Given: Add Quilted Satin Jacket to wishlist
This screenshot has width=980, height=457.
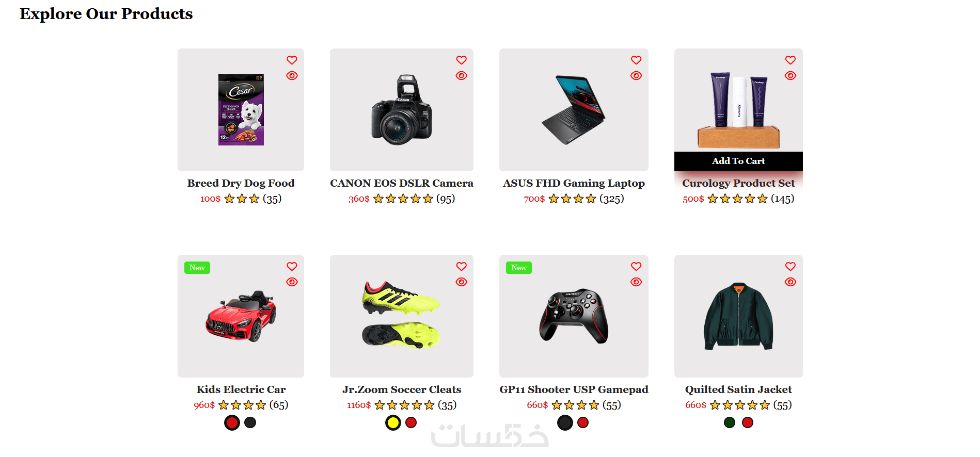Looking at the screenshot, I should tap(790, 266).
